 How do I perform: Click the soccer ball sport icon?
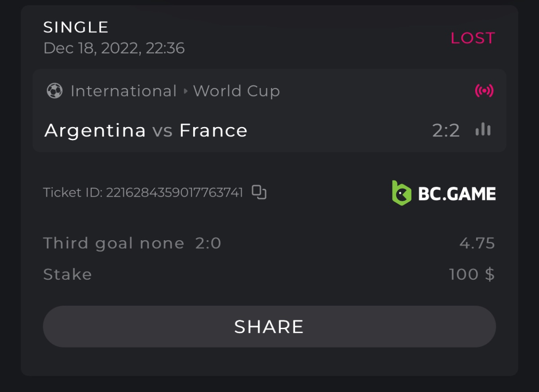point(55,91)
